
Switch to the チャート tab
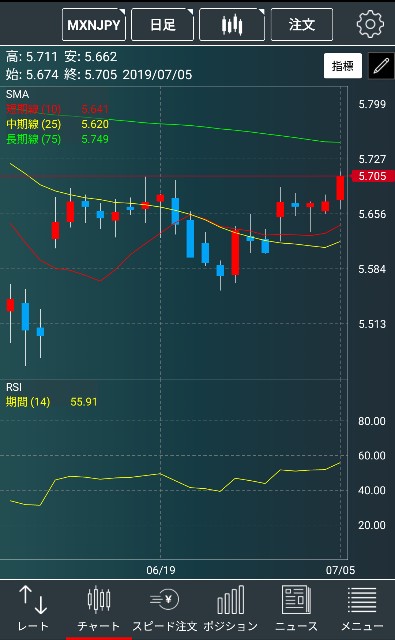tap(99, 609)
